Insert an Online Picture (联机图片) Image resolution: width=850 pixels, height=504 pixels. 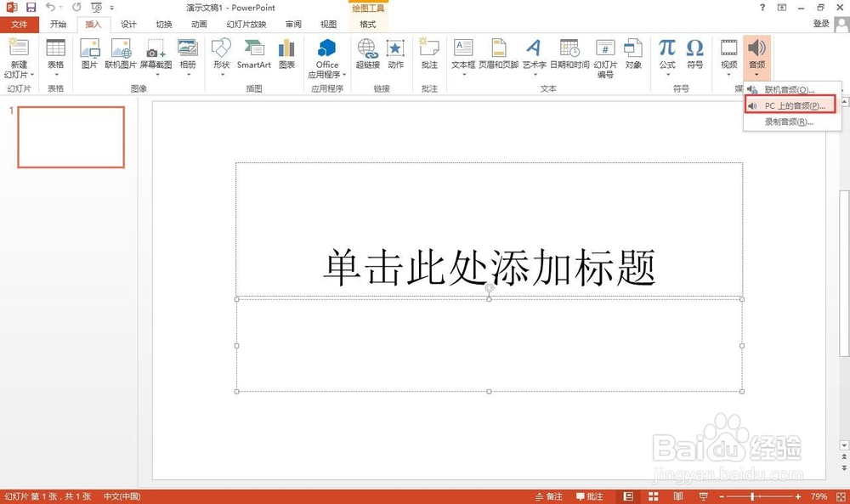[x=121, y=54]
